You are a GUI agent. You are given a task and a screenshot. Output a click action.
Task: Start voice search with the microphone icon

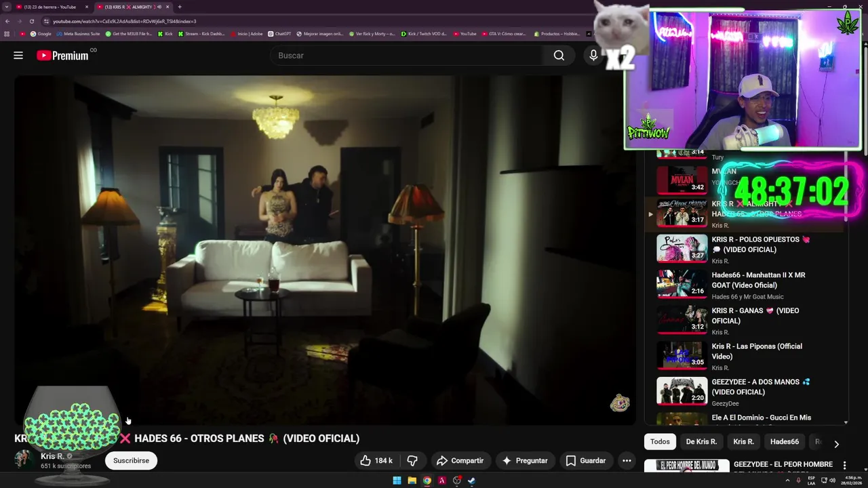pyautogui.click(x=593, y=56)
